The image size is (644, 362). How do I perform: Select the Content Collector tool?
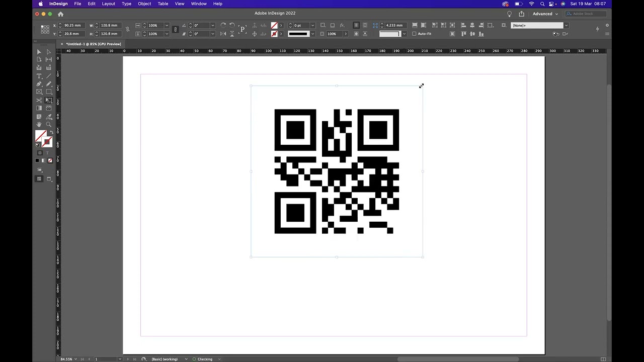(x=39, y=67)
